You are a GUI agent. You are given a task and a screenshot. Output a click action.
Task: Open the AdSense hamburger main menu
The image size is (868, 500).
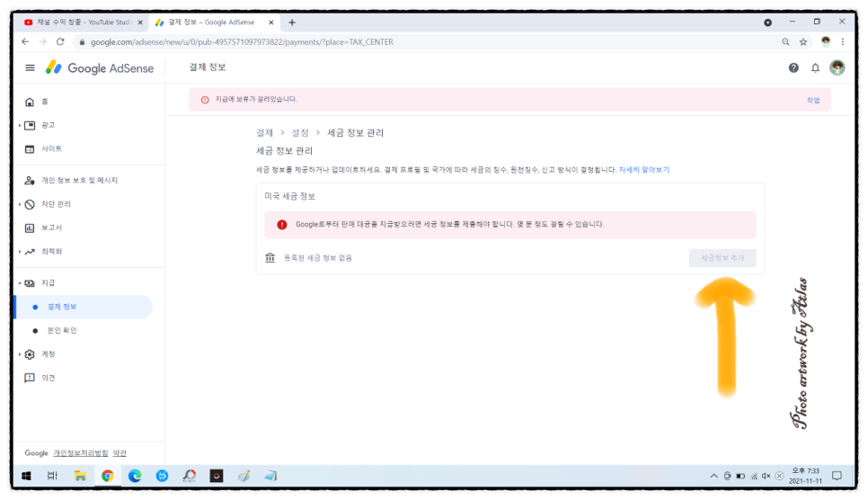coord(30,67)
